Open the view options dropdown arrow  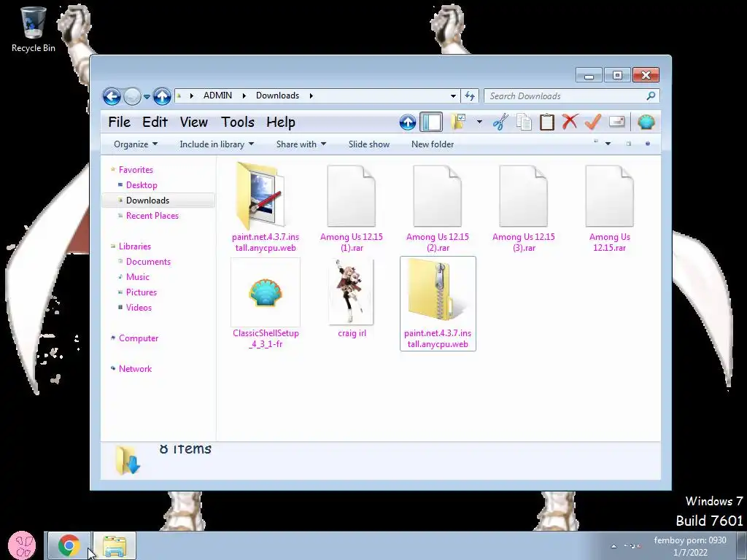pos(608,144)
